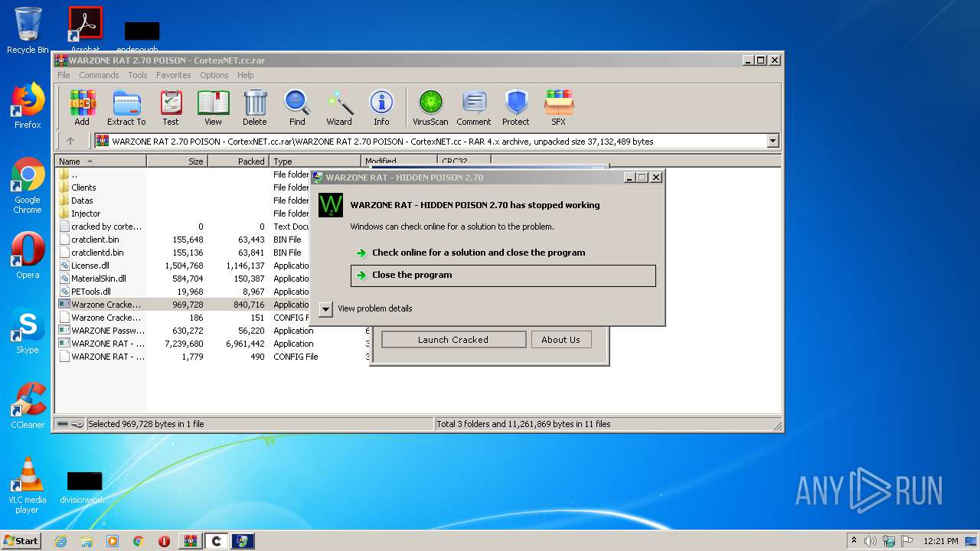The image size is (980, 551).
Task: Open Skype desktop shortcut
Action: click(28, 331)
